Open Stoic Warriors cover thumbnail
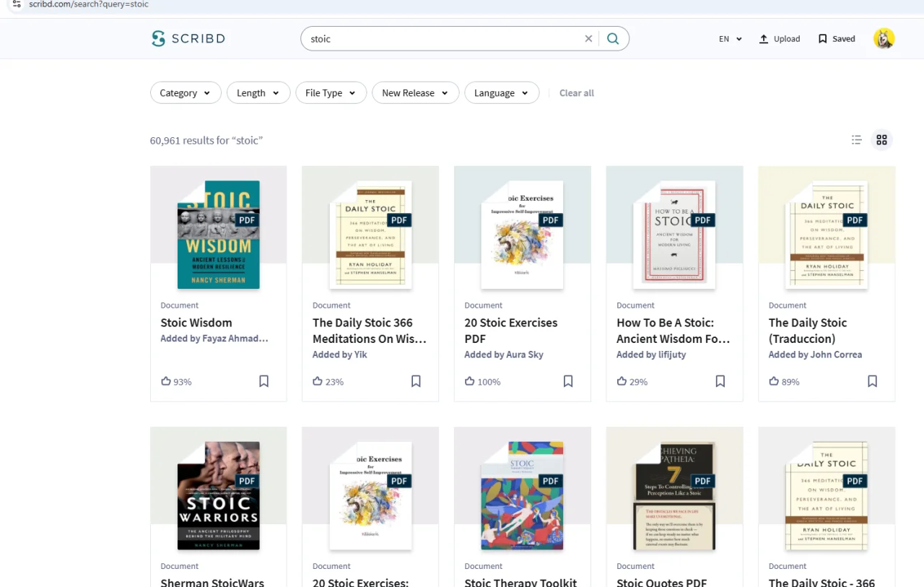This screenshot has height=587, width=924. coord(219,495)
